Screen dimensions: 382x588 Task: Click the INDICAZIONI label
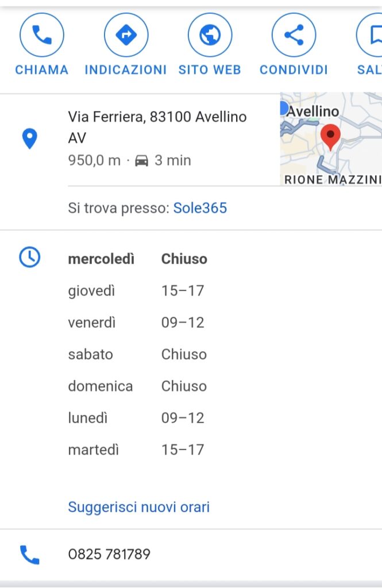126,70
